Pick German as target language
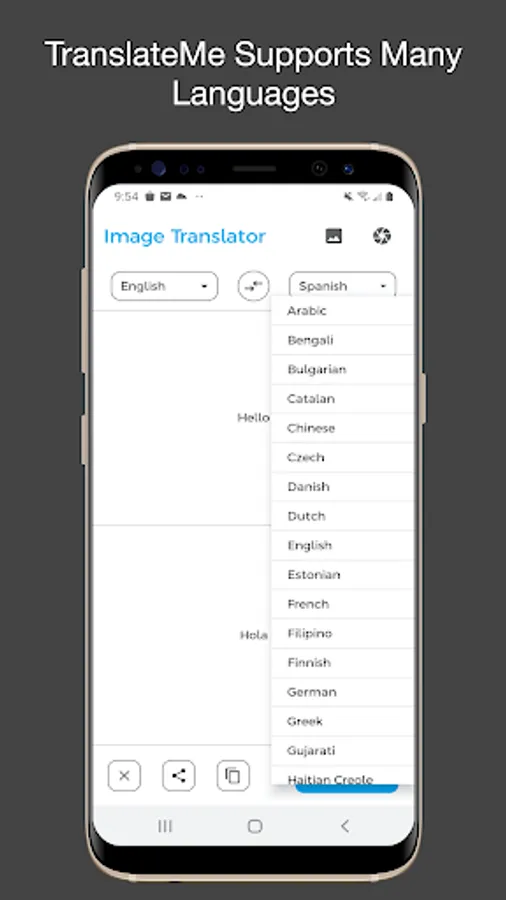Screen dimensions: 506x900 [x=342, y=692]
